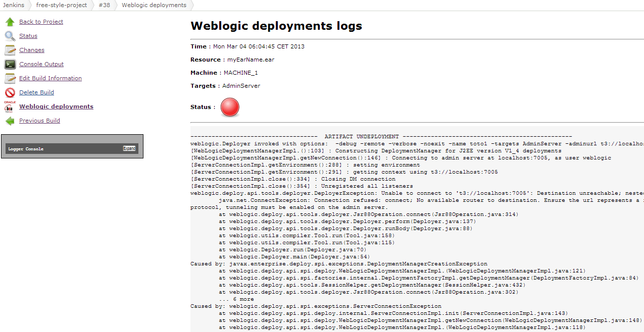Select the Back to Project green arrow icon
This screenshot has width=644, height=332.
point(9,21)
